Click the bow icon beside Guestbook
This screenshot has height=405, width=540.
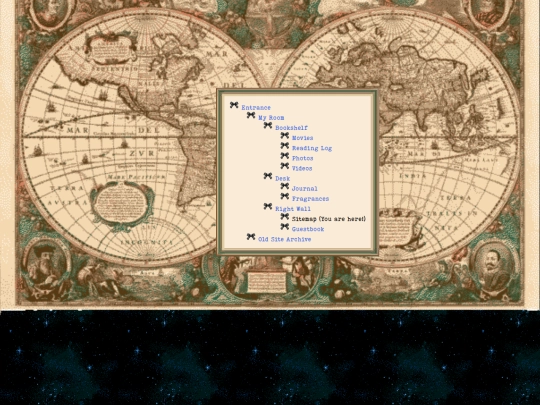(x=285, y=226)
